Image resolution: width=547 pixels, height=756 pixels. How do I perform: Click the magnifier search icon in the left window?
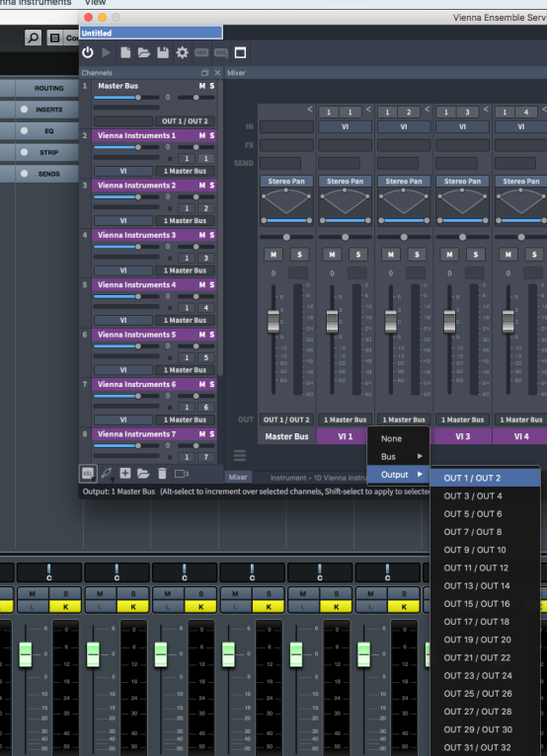pos(33,38)
